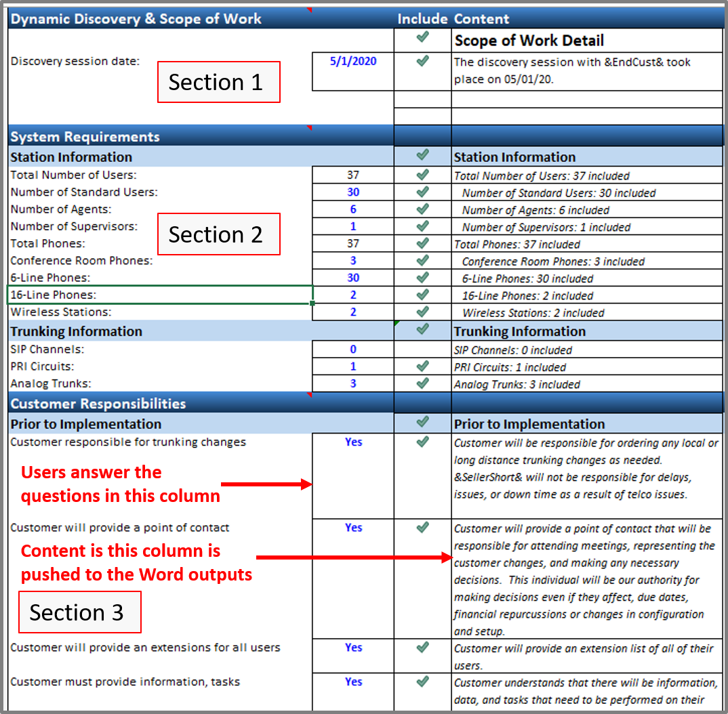The height and width of the screenshot is (714, 728).
Task: Click the 'Customer Responsibilities' section header
Action: tap(98, 404)
